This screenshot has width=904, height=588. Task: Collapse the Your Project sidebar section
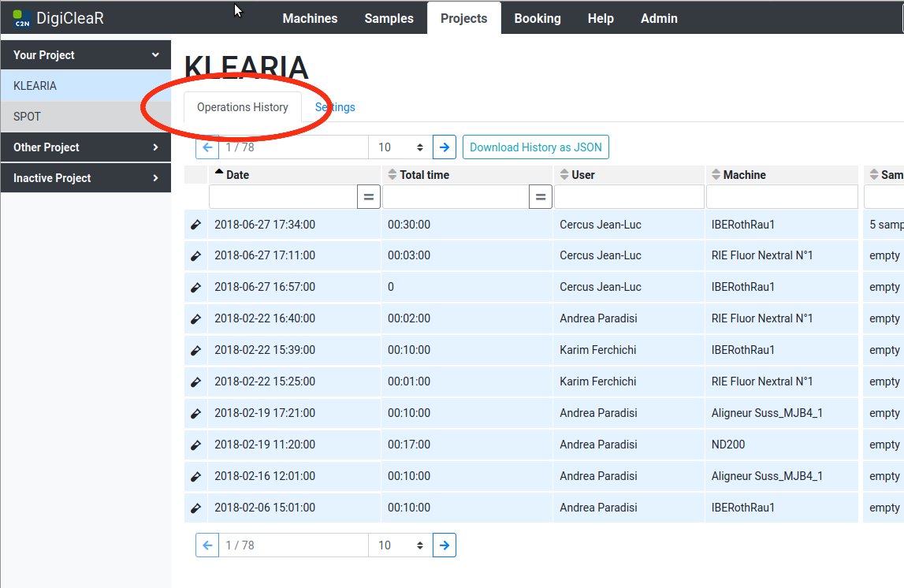(155, 55)
